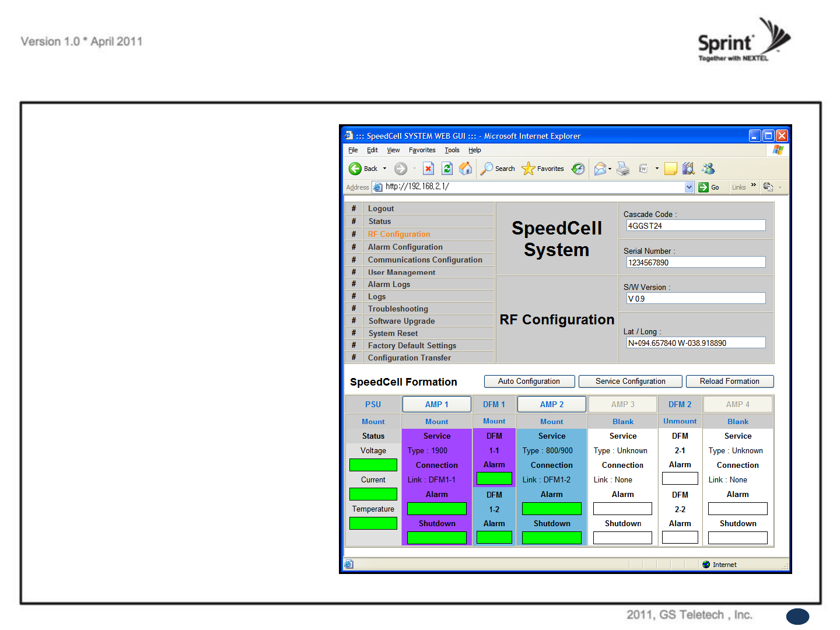Image resolution: width=840 pixels, height=630 pixels.
Task: Open the Status page link
Action: pos(380,222)
